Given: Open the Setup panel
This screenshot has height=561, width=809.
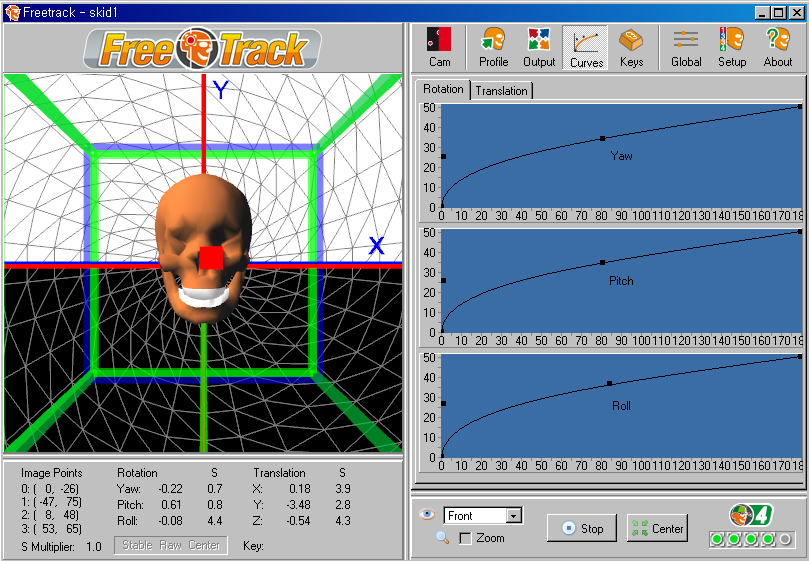Looking at the screenshot, I should 732,47.
